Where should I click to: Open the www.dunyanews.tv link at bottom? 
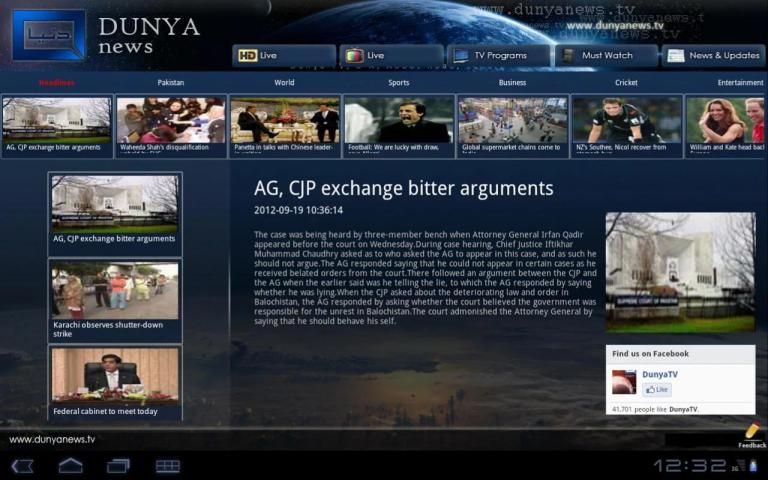[x=52, y=439]
